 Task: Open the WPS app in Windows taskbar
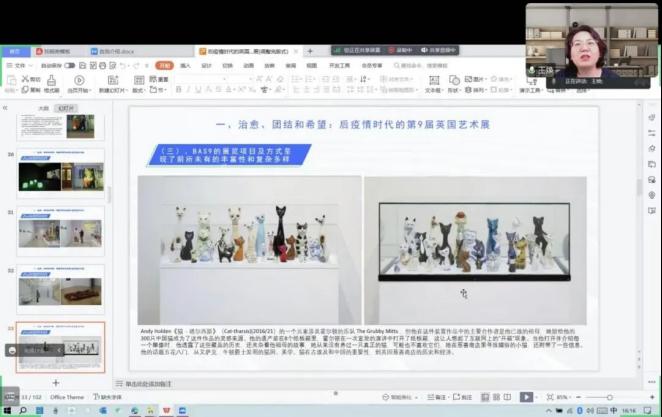pyautogui.click(x=166, y=411)
